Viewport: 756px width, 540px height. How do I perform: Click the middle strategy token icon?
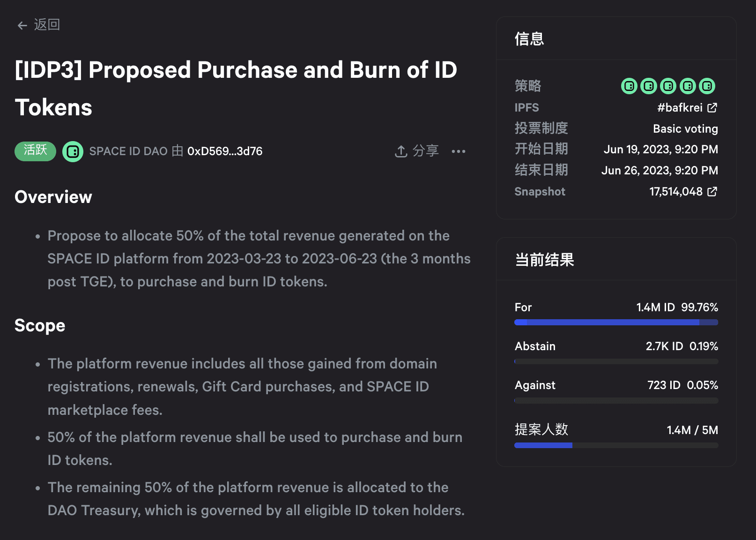[x=668, y=86]
